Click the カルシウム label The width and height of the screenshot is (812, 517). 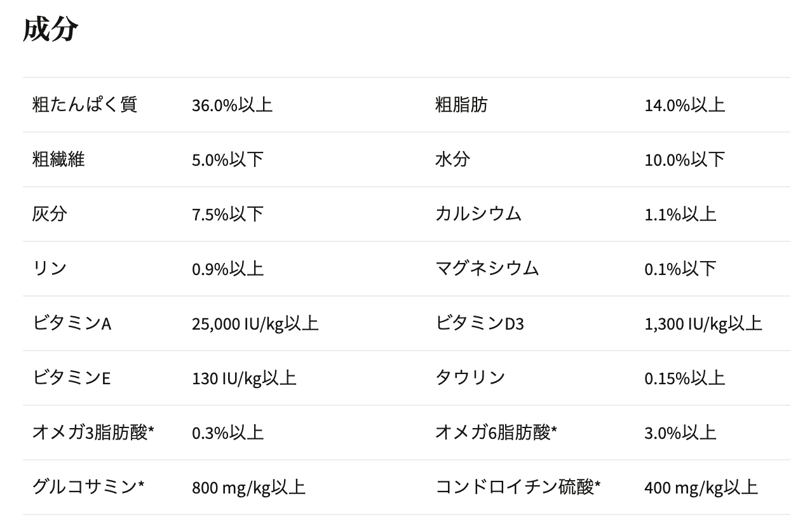(x=478, y=214)
